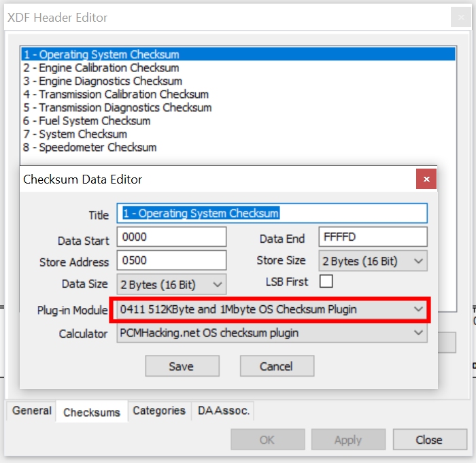Image resolution: width=476 pixels, height=463 pixels.
Task: Open the Calculator dropdown
Action: coord(272,333)
